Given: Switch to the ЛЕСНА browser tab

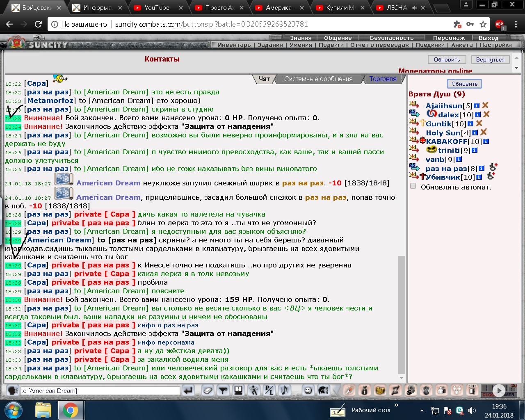Looking at the screenshot, I should (397, 7).
